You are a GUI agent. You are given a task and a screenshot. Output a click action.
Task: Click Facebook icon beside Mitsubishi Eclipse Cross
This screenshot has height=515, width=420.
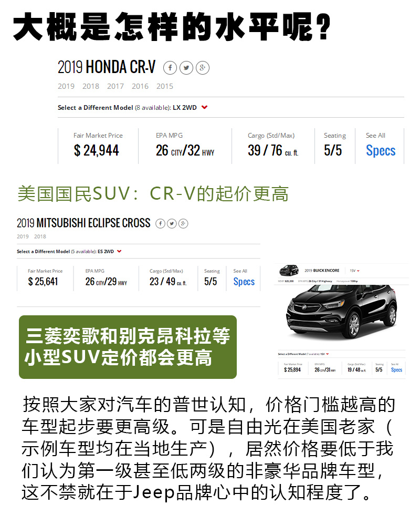160,224
